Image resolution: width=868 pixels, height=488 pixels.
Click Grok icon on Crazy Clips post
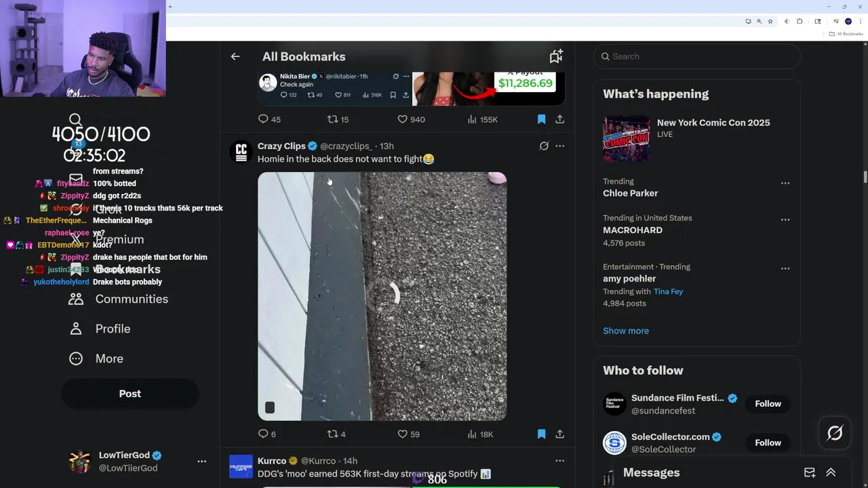pos(544,146)
